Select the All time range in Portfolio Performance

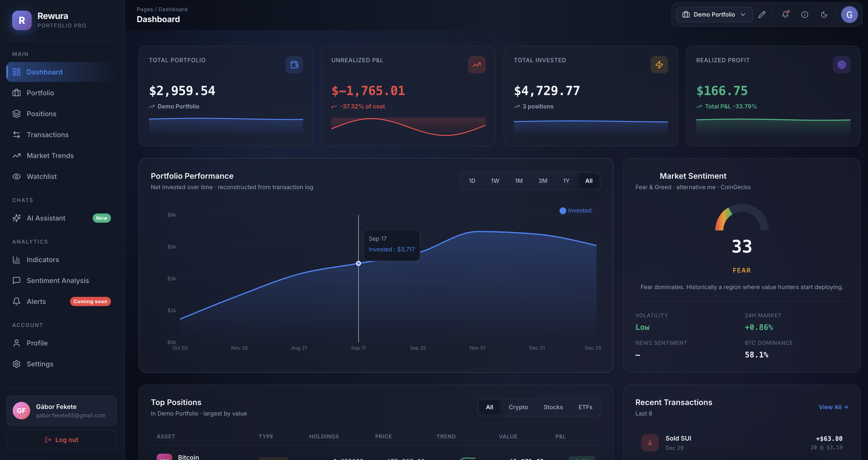(589, 181)
